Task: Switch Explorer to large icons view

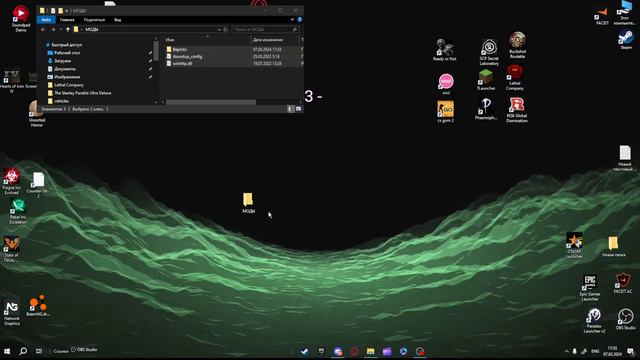Action: pos(298,109)
